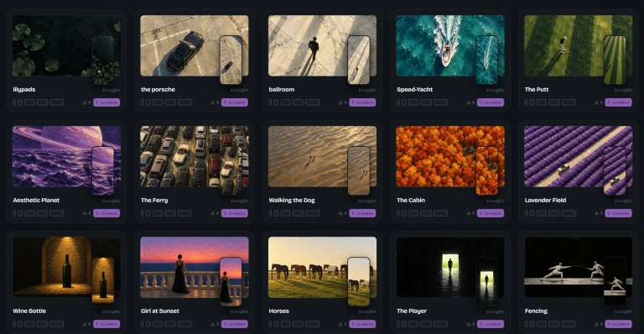Viewport: 644px width, 334px height.
Task: Click the '5 screens' badge on lilypads
Action: click(106, 102)
